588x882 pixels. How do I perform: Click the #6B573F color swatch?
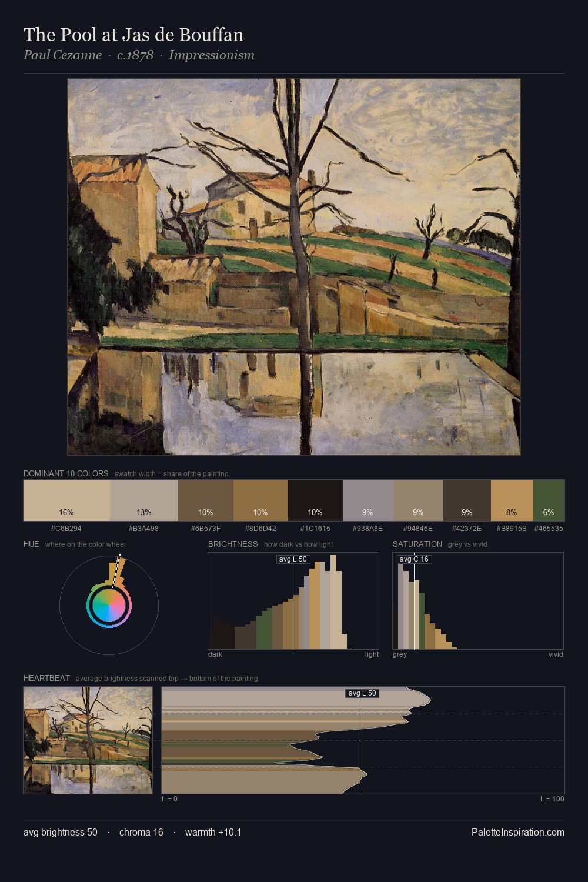pos(206,500)
